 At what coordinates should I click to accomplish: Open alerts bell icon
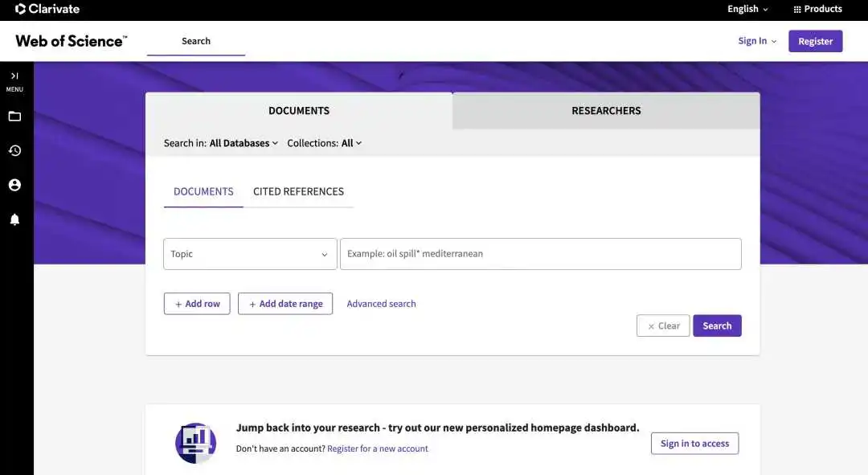coord(15,219)
